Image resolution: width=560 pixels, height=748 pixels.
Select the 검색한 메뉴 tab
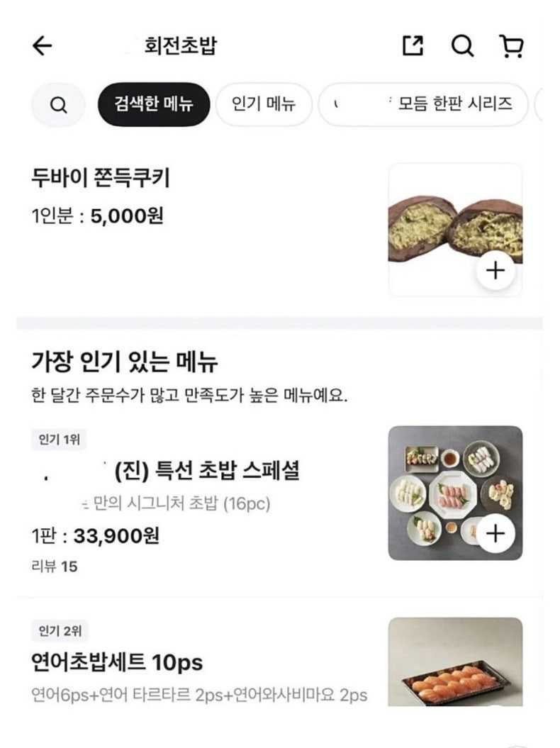pos(154,105)
